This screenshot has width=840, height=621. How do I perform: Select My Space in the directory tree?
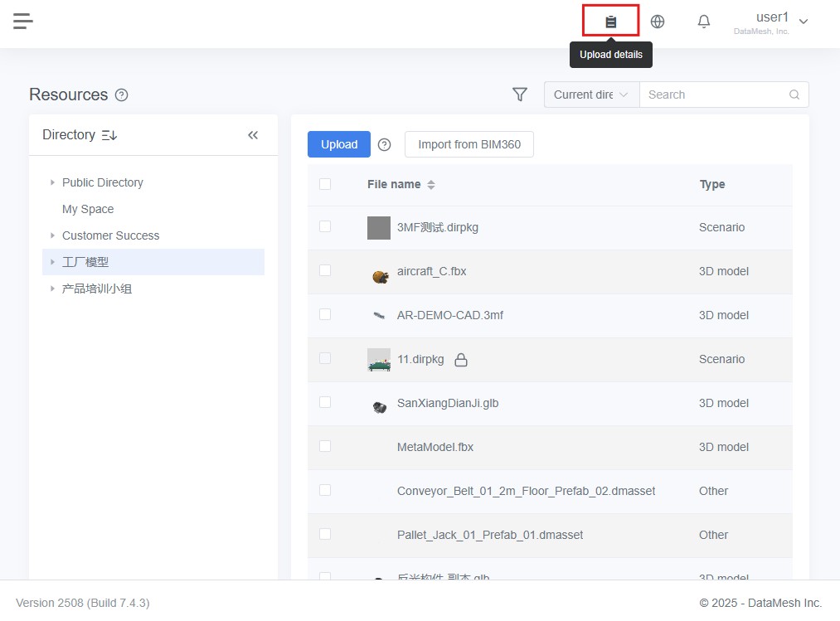[88, 209]
